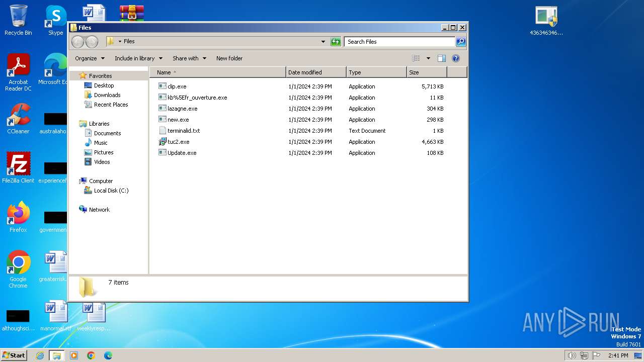Toggle the preview pane icon
This screenshot has height=362, width=644.
pyautogui.click(x=442, y=58)
